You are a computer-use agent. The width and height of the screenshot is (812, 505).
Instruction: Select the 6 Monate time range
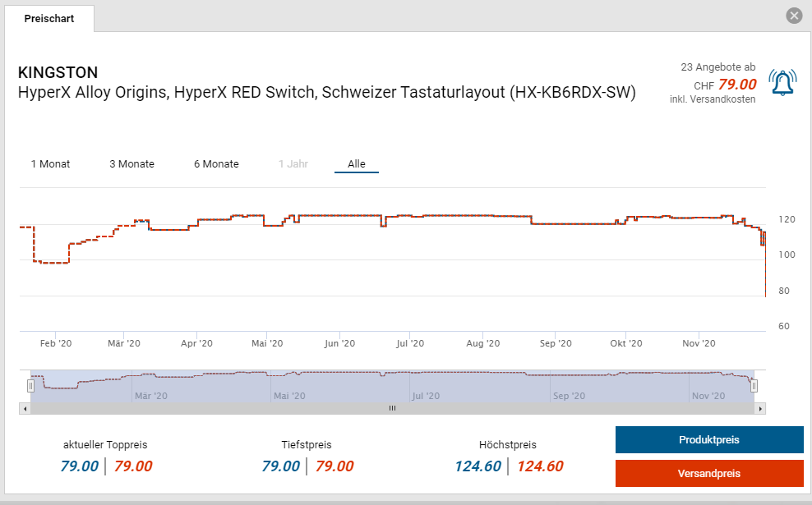tap(216, 164)
